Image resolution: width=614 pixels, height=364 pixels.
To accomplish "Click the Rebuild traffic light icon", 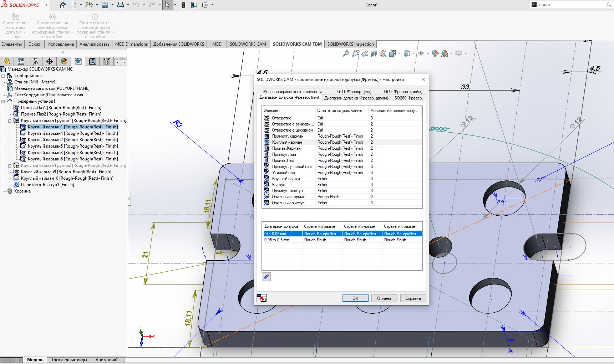I will (x=183, y=5).
